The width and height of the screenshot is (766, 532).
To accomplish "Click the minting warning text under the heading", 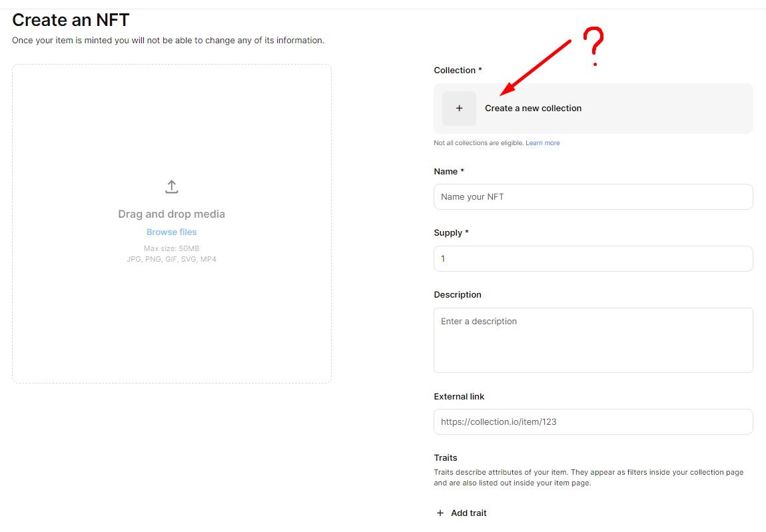I will [168, 40].
